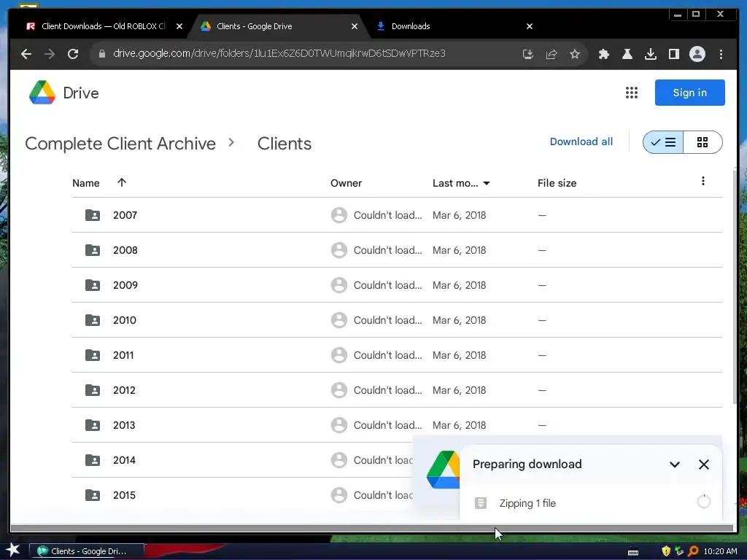Switch to the Client Downloads Old ROBLOX tab
The height and width of the screenshot is (560, 747).
pos(104,26)
